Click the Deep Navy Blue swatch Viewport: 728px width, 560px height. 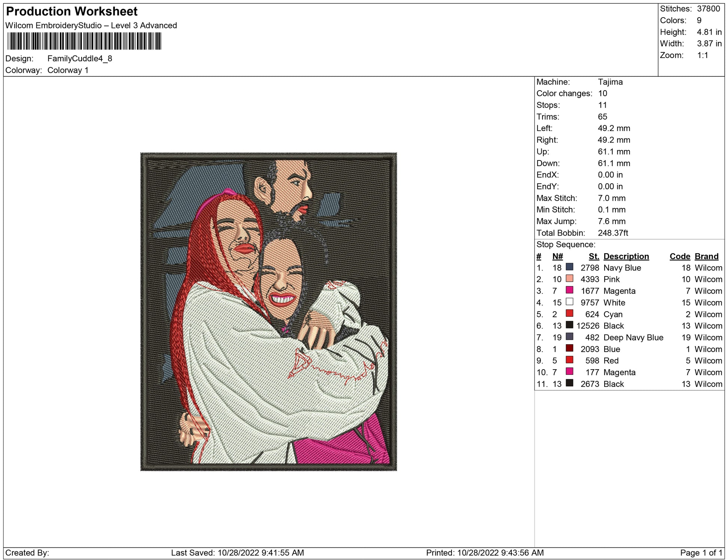pyautogui.click(x=569, y=336)
